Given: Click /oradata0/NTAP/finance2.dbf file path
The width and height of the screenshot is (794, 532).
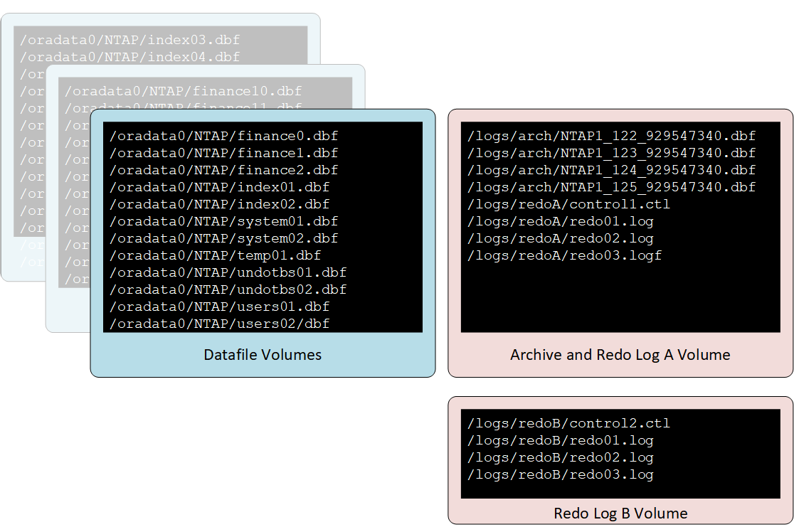Looking at the screenshot, I should tap(224, 170).
